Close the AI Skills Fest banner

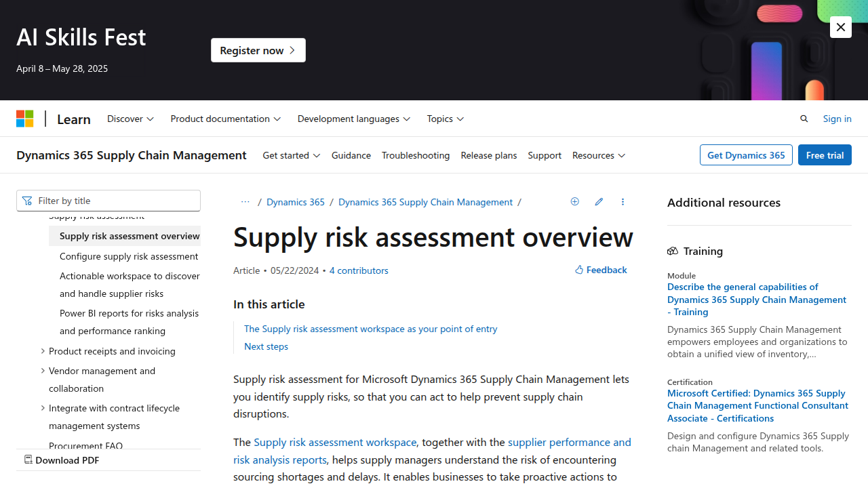pos(841,27)
